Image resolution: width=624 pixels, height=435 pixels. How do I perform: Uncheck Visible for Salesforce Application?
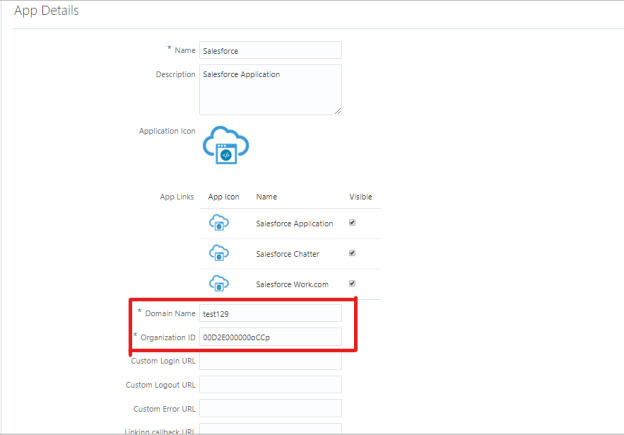click(352, 223)
